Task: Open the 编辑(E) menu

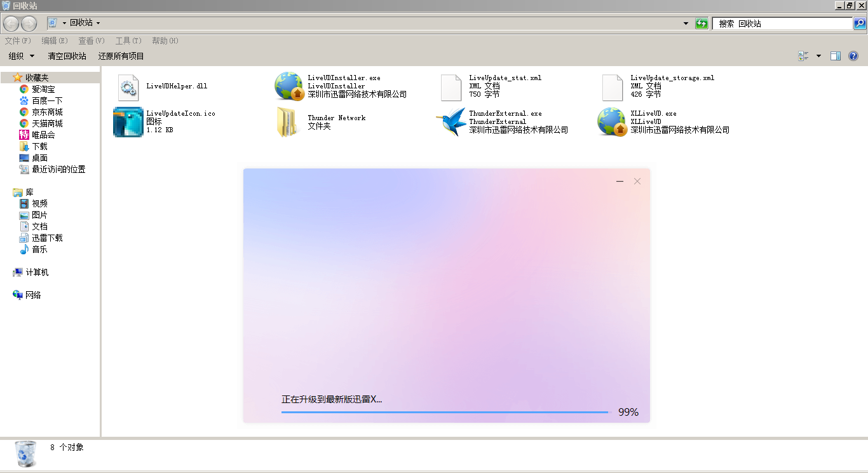Action: tap(55, 41)
